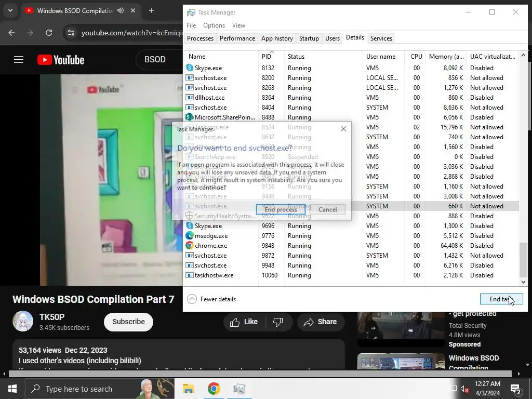Sort by the PID column header

click(x=271, y=56)
